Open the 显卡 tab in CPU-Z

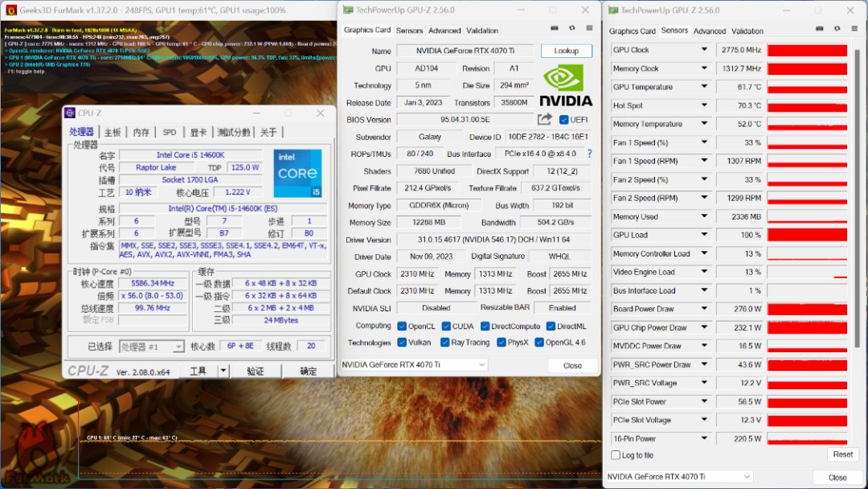point(199,132)
